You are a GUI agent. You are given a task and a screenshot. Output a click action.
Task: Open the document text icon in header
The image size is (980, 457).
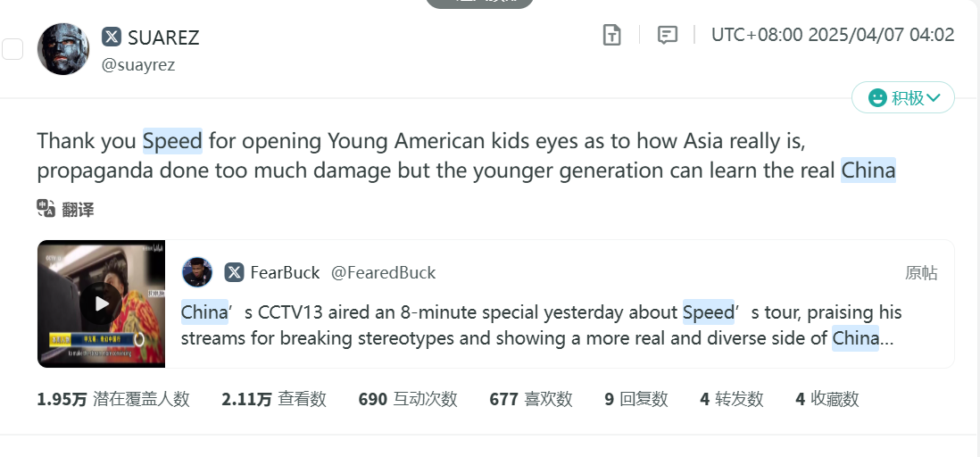611,35
